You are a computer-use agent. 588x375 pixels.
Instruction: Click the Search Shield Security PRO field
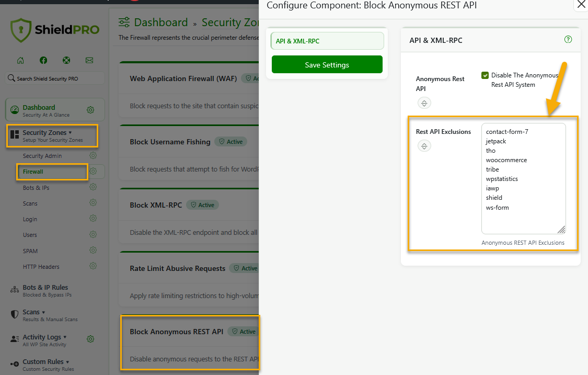55,78
